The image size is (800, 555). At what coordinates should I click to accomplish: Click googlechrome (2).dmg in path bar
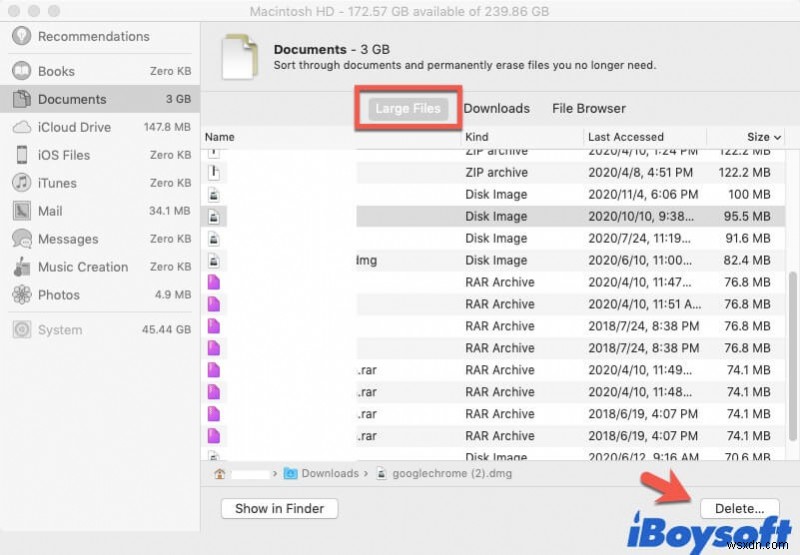[x=452, y=473]
